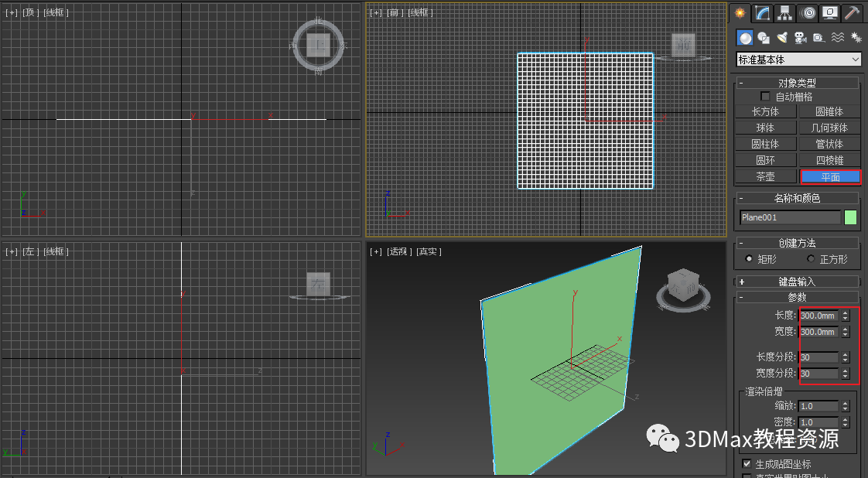Click the 宽度分段 spinner arrows

pyautogui.click(x=846, y=374)
